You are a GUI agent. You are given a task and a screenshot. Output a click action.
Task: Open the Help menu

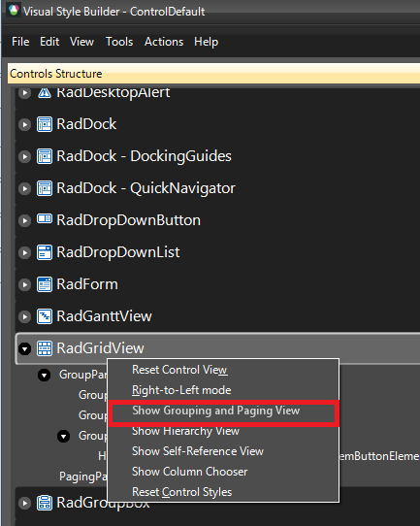click(x=207, y=42)
